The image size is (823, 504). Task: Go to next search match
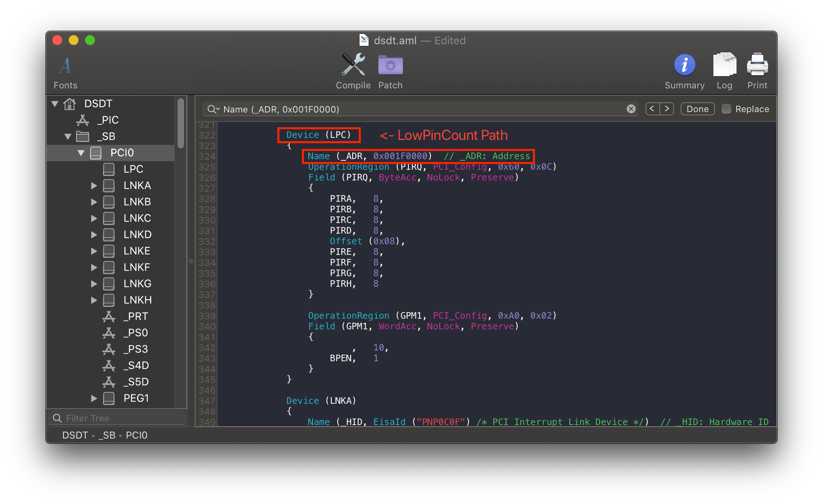(667, 109)
